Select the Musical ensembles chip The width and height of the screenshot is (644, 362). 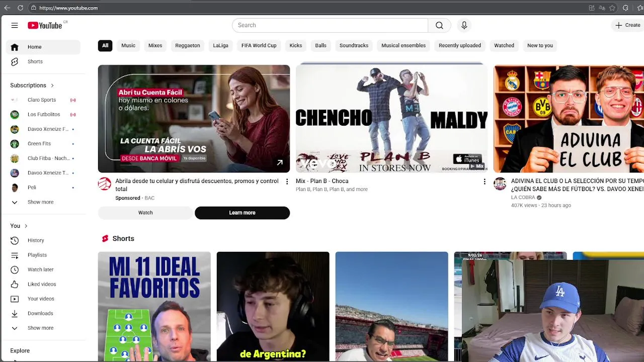tap(404, 45)
